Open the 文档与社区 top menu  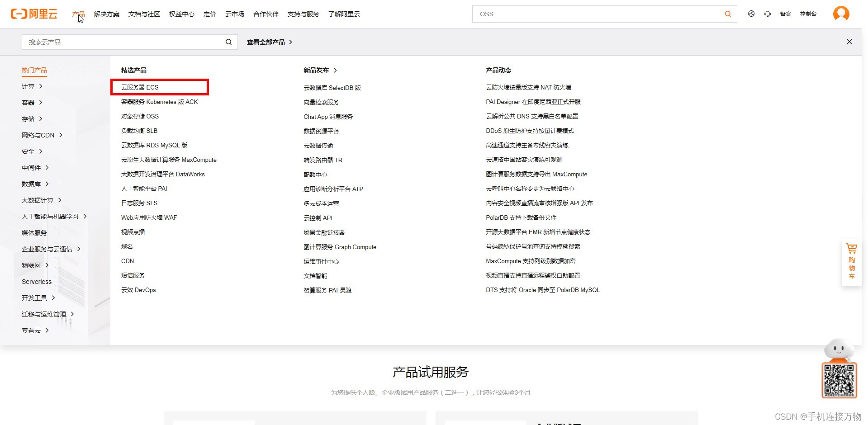pyautogui.click(x=144, y=14)
